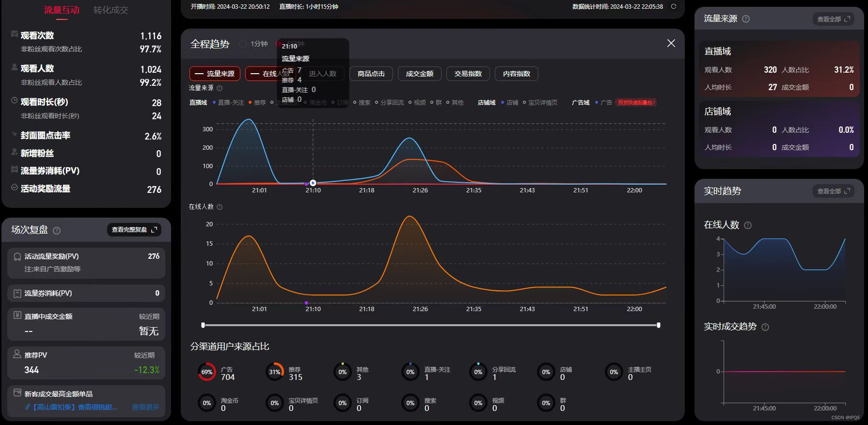The width and height of the screenshot is (868, 425).
Task: Click the link icon before 【高山雷扣柴】 product
Action: tap(28, 407)
